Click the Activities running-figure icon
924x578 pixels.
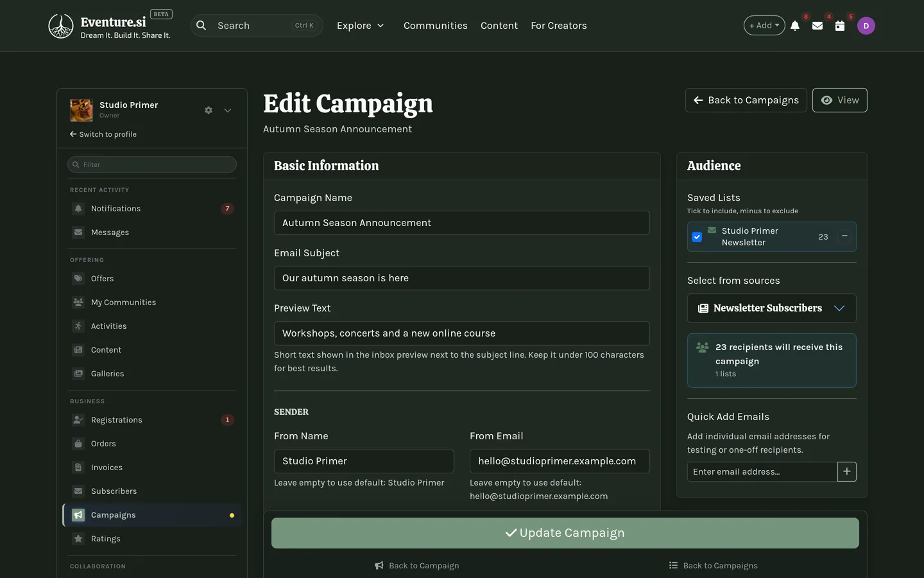(78, 326)
